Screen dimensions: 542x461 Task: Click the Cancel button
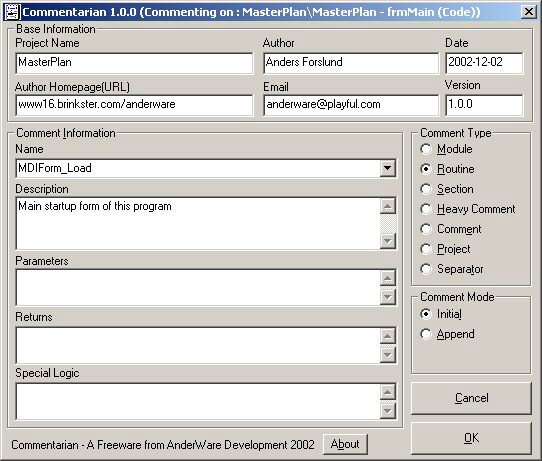tap(471, 398)
